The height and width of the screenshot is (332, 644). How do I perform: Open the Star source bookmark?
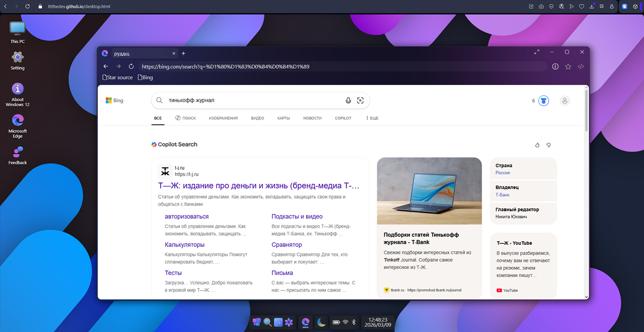pyautogui.click(x=117, y=77)
